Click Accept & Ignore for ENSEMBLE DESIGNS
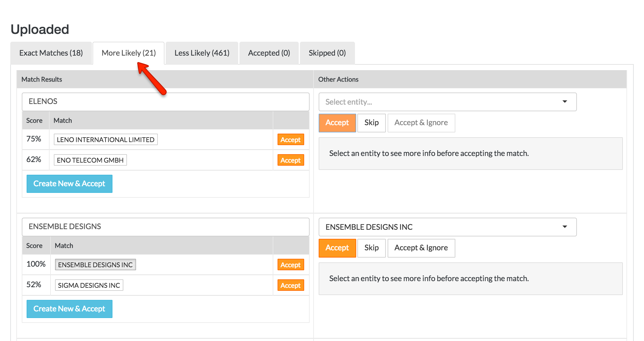Screen dimensions: 644x341 click(x=421, y=248)
